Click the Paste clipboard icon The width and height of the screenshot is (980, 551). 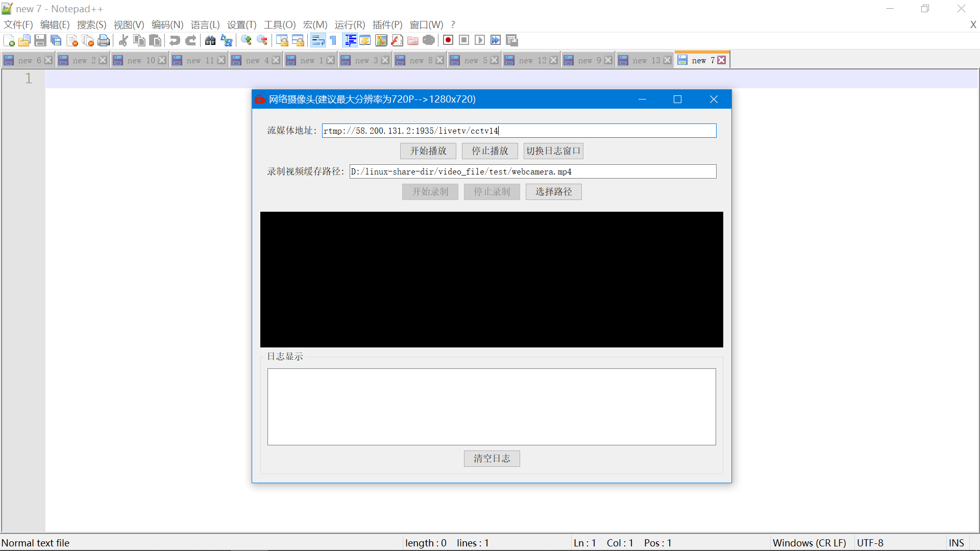pos(155,40)
